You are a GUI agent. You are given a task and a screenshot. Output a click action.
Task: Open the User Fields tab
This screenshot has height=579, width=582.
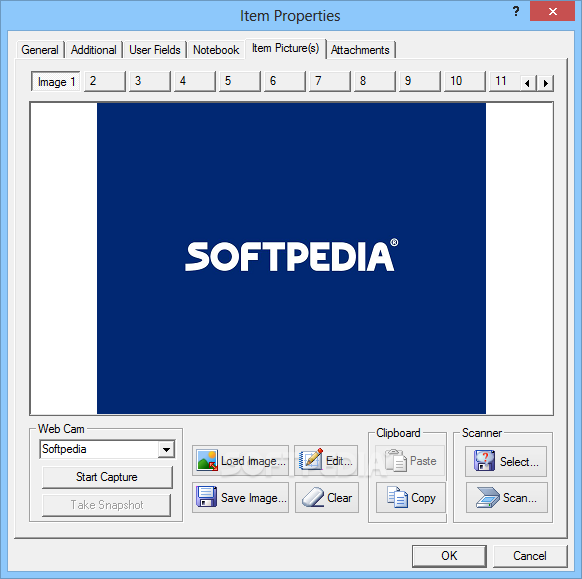point(155,50)
